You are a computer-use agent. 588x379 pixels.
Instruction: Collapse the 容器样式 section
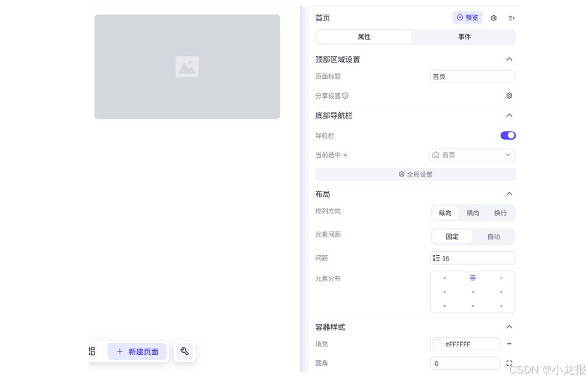[x=509, y=326]
